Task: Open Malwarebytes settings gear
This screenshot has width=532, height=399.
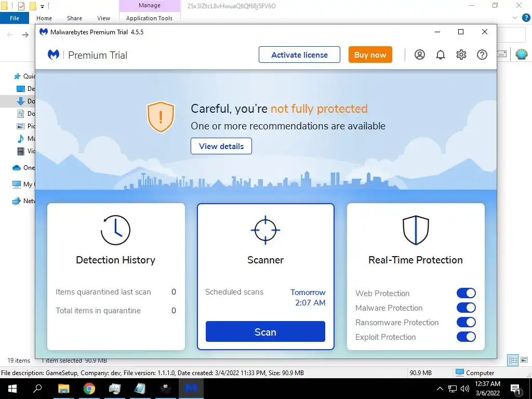Action: 461,55
